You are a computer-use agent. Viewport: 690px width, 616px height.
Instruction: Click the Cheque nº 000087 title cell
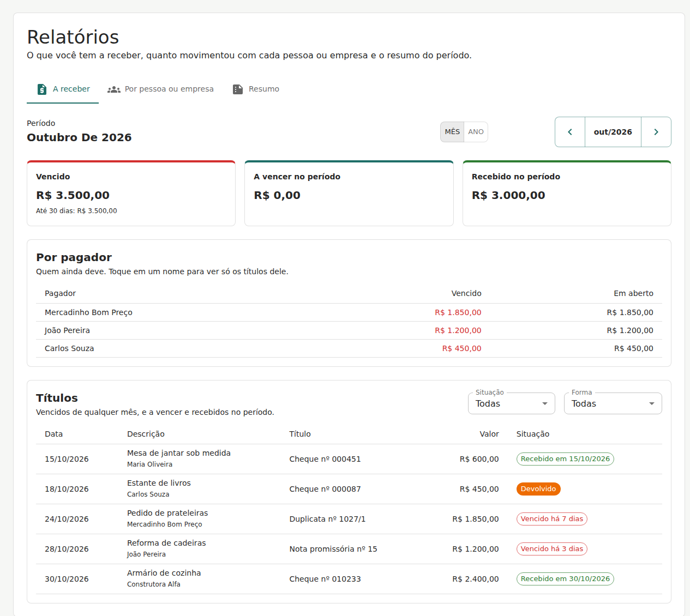(325, 489)
